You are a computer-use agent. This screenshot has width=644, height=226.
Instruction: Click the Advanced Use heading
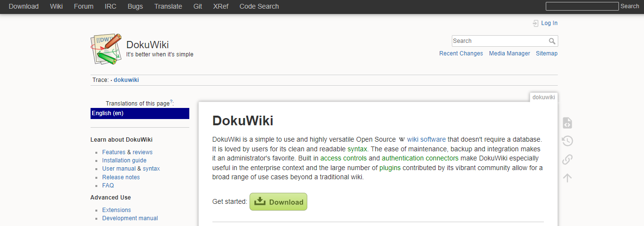point(111,198)
